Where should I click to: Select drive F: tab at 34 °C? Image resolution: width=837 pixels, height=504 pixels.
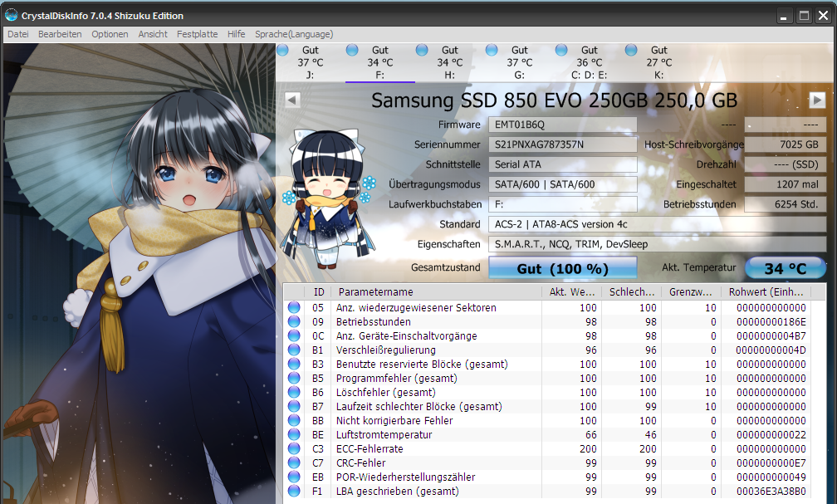[x=380, y=62]
